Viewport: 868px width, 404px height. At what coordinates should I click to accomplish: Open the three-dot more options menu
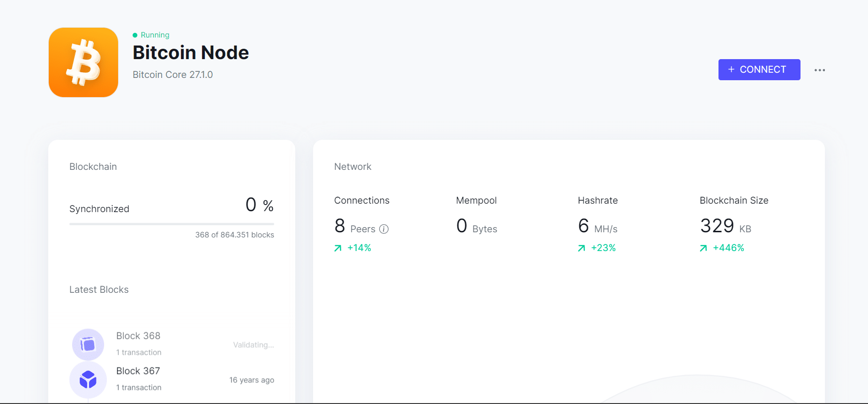820,70
